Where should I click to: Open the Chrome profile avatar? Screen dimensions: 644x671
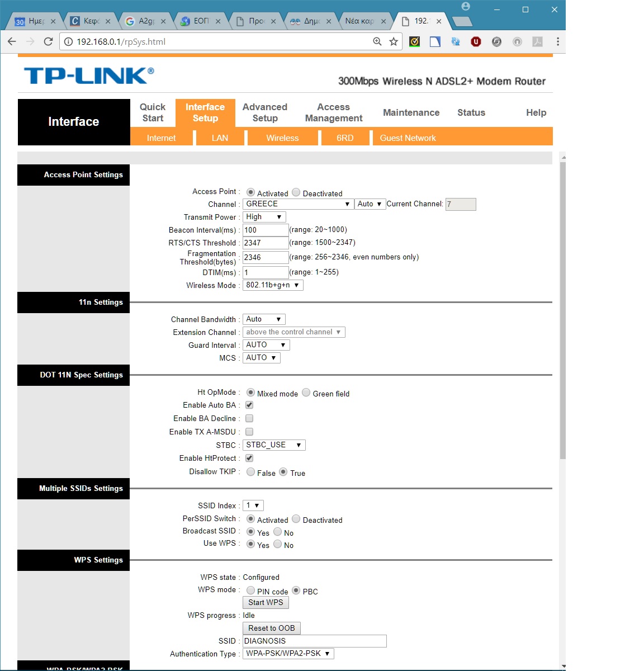[x=466, y=7]
